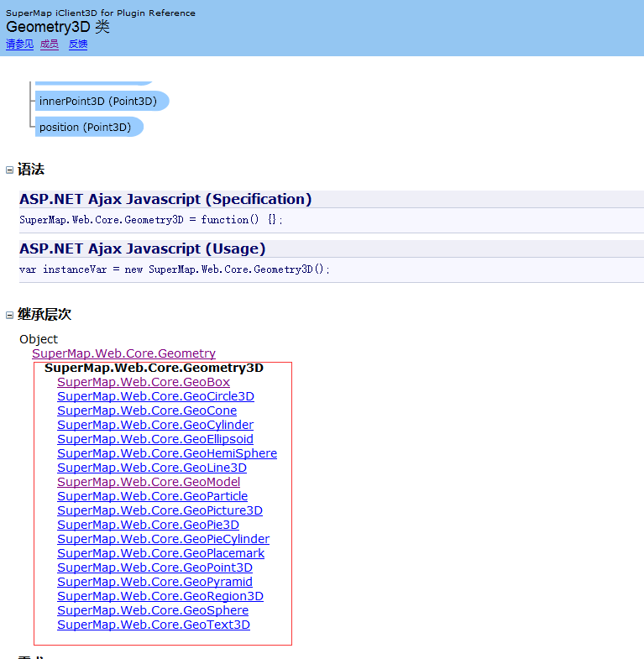This screenshot has height=659, width=644.
Task: Select the position (Point3D) node
Action: (x=89, y=127)
